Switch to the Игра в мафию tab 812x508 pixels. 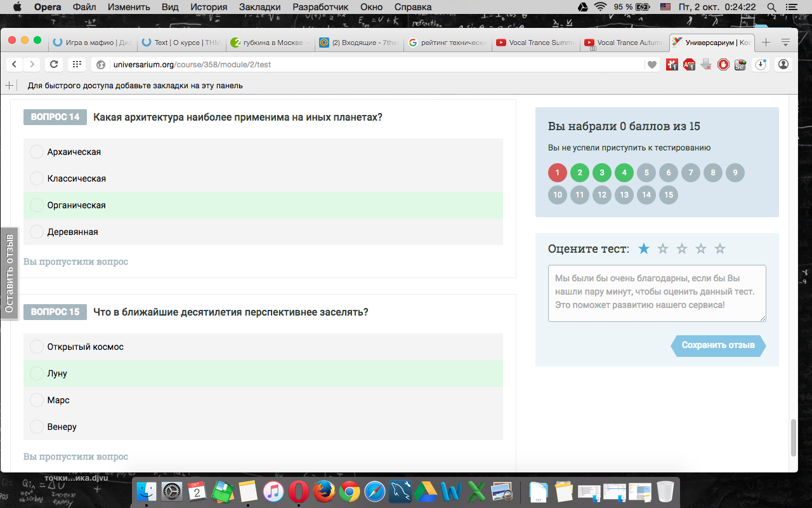click(x=91, y=43)
